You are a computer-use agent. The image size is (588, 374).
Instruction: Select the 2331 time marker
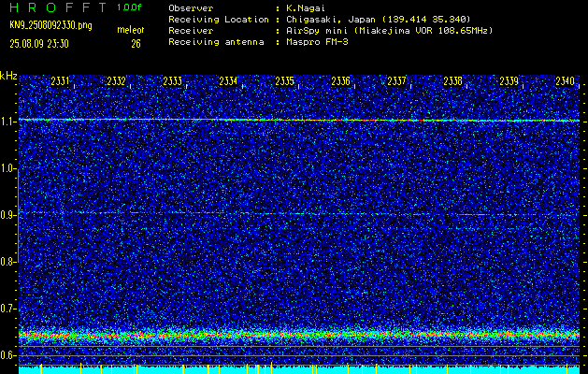click(x=60, y=81)
